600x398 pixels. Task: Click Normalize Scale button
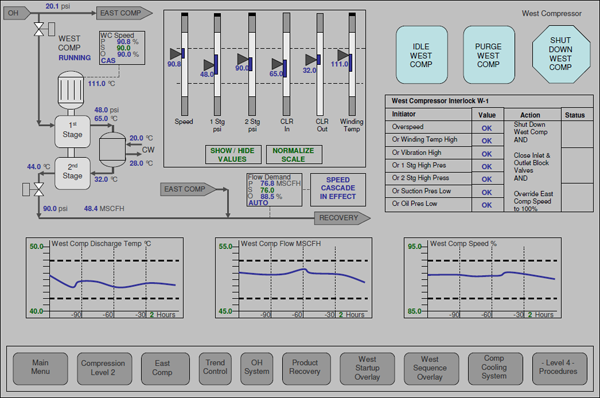[294, 155]
